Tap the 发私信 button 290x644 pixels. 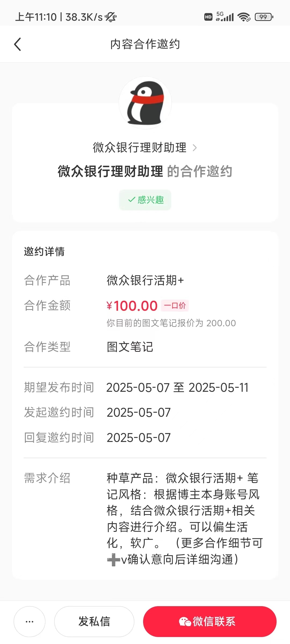tap(94, 621)
